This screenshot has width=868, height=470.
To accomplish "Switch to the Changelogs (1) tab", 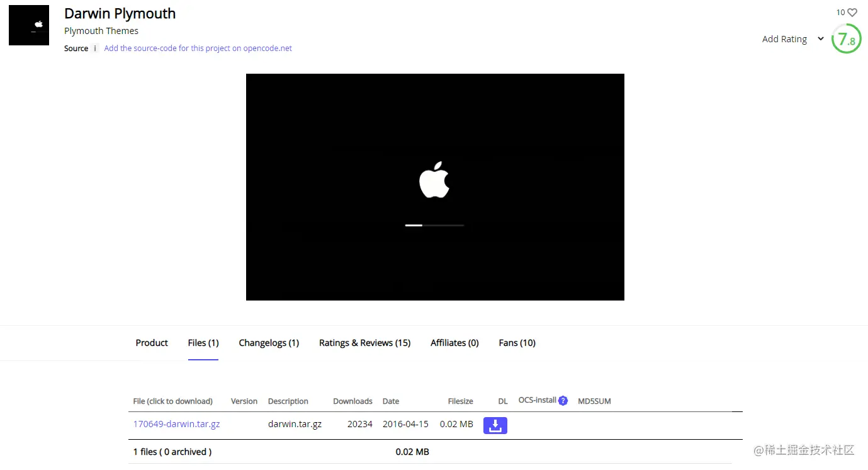I will pos(269,343).
